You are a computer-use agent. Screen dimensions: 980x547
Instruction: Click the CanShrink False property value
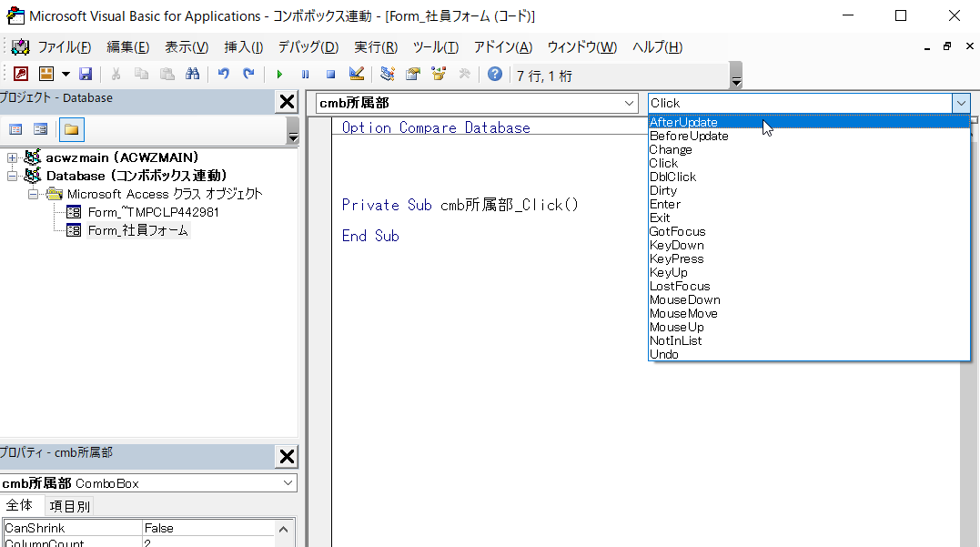pos(207,528)
